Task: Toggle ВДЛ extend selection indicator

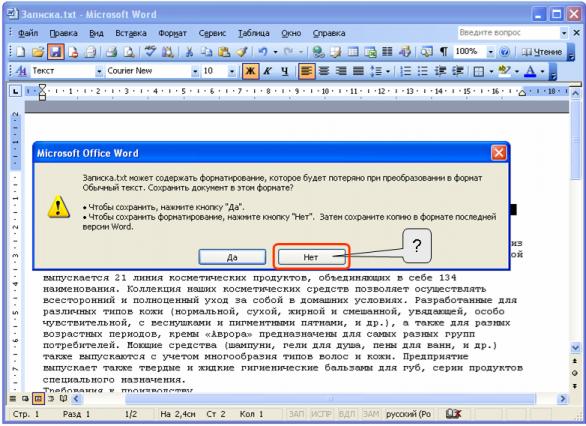Action: tap(346, 414)
